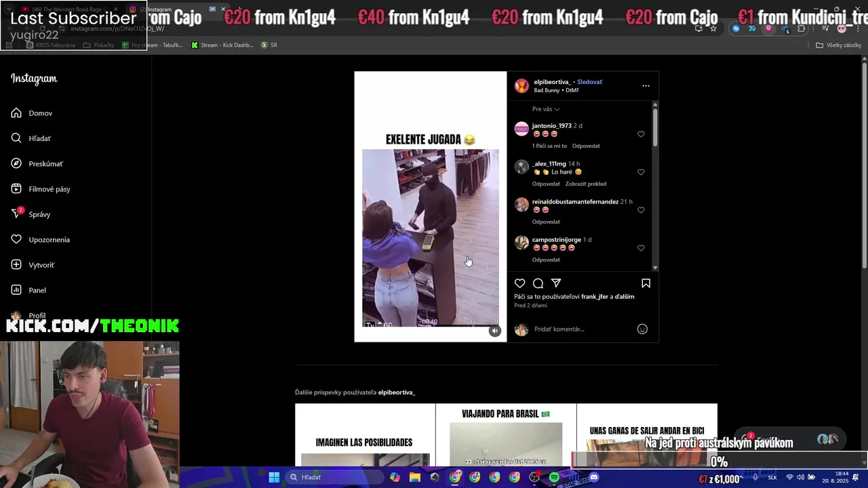The height and width of the screenshot is (488, 868).
Task: Open the Panel dashboard link
Action: click(28, 290)
